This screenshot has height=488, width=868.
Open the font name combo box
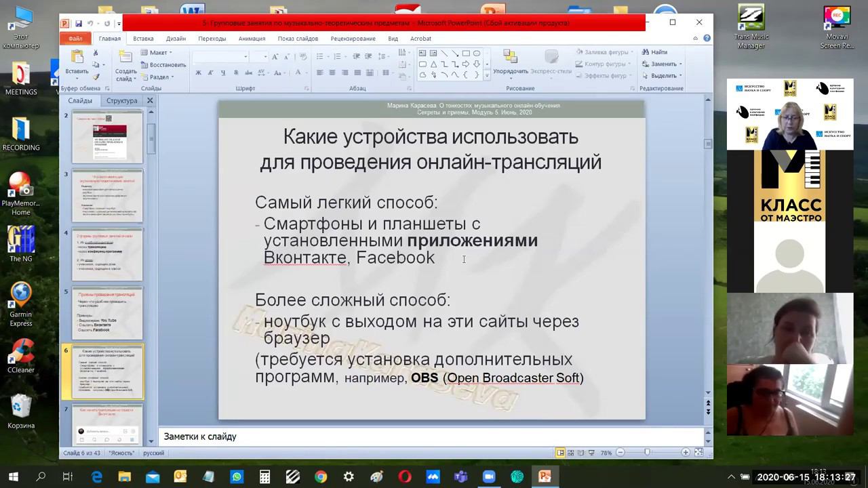pos(220,57)
